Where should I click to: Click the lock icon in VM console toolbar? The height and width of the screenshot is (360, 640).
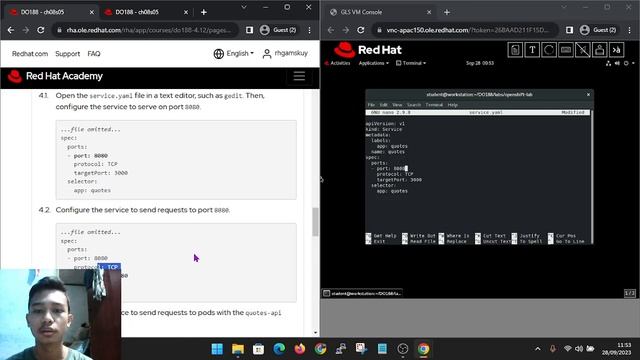599,50
